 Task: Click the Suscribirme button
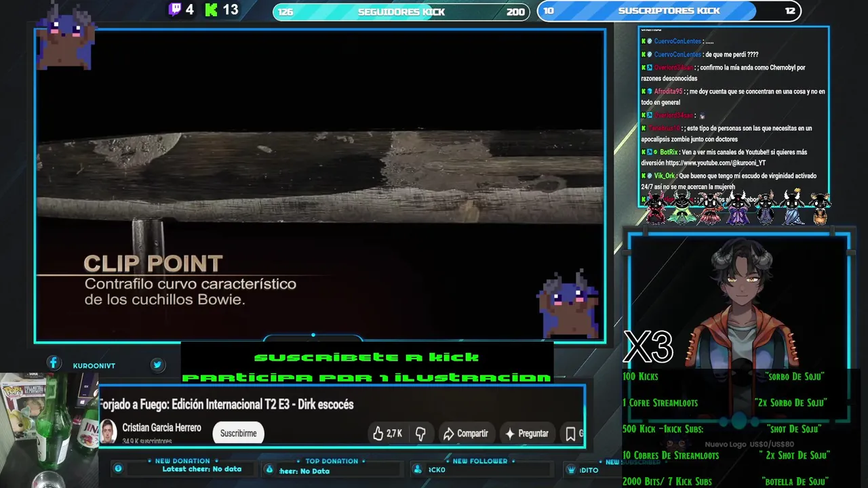pyautogui.click(x=238, y=433)
